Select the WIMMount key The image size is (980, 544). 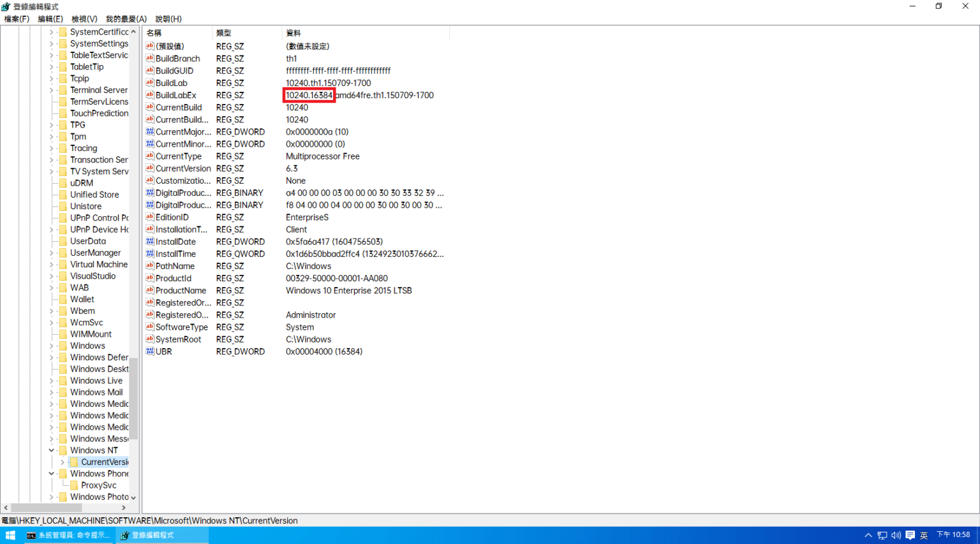pyautogui.click(x=91, y=334)
